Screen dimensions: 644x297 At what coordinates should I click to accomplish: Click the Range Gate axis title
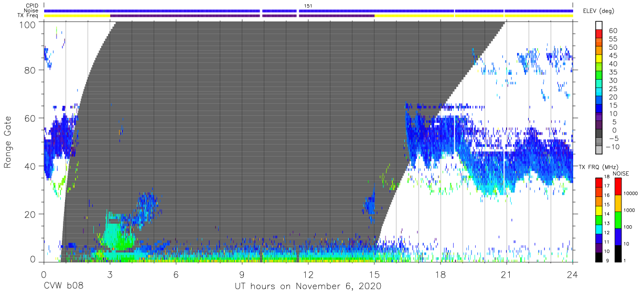pos(8,142)
